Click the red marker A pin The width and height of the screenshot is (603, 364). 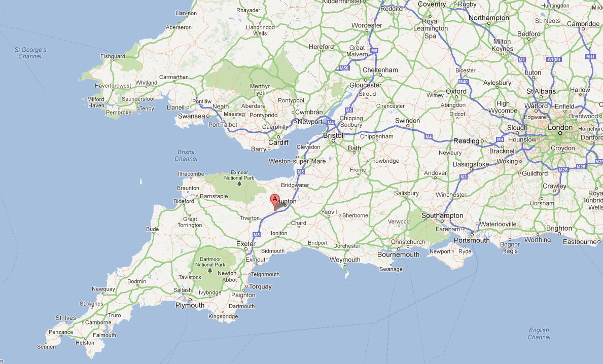tap(274, 202)
